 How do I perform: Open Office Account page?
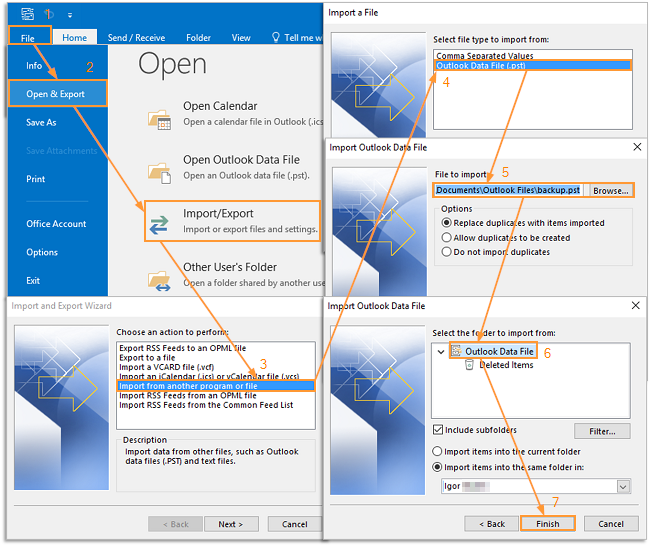(x=56, y=224)
